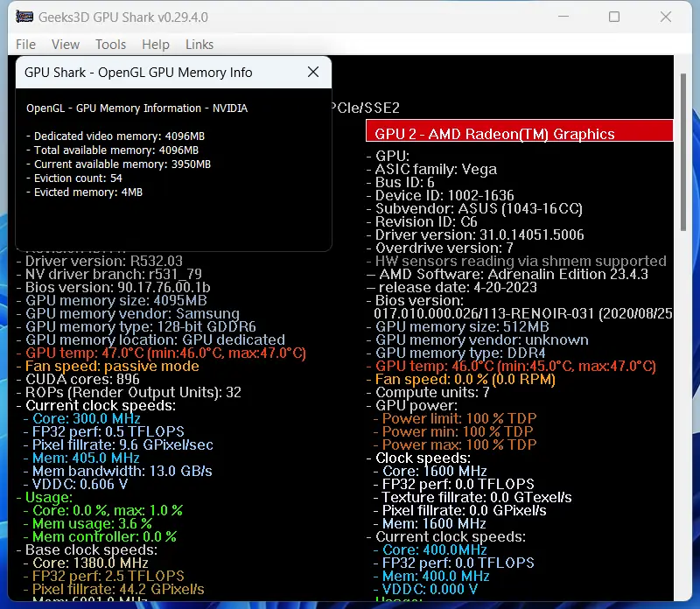Screen dimensions: 700x609
Task: Click NVIDIA 'GPU temp: 47.0°C' line
Action: pos(161,353)
